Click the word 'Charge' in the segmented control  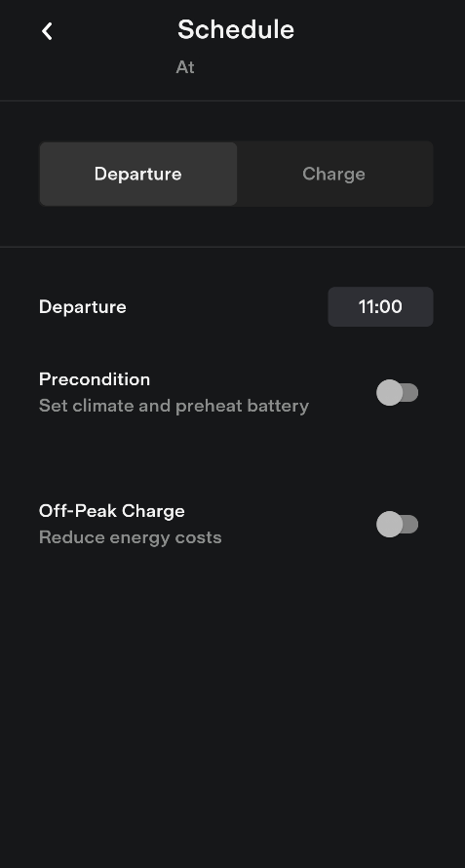point(333,174)
